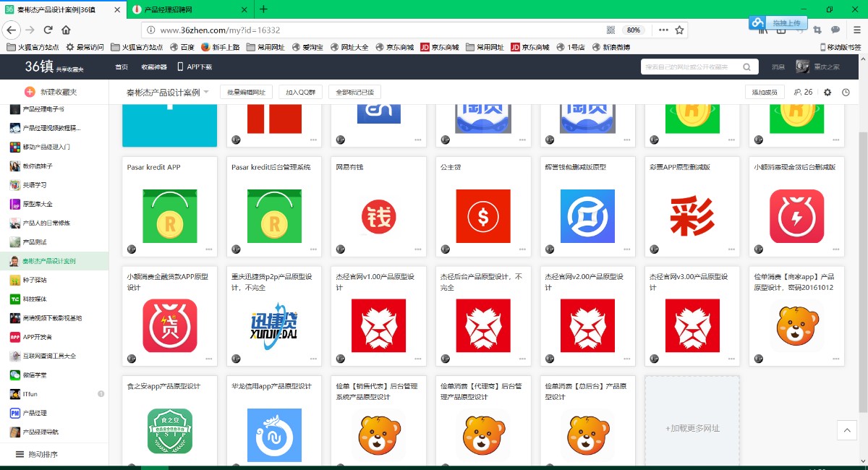Click the page vertical scrollbar
868x470 pixels.
(x=863, y=271)
